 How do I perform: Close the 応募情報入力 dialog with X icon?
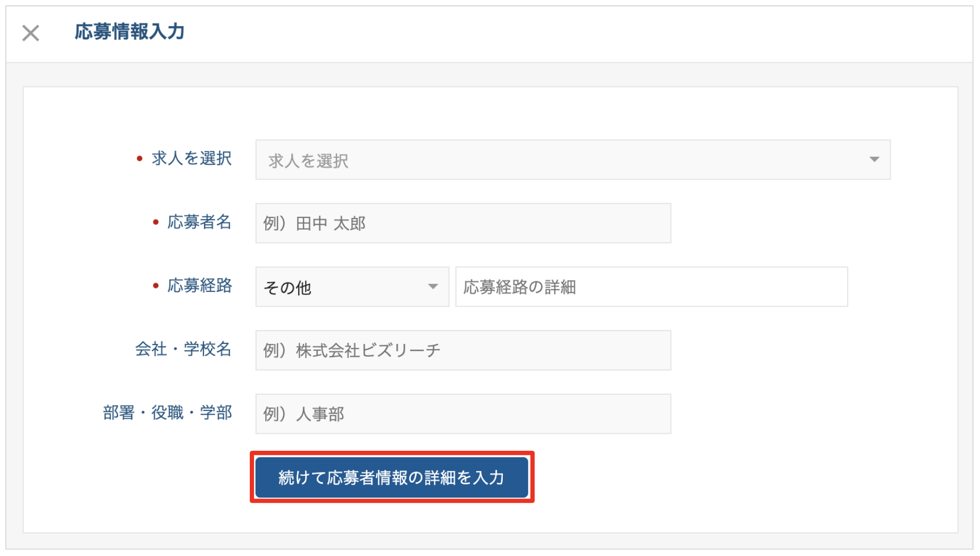point(31,33)
